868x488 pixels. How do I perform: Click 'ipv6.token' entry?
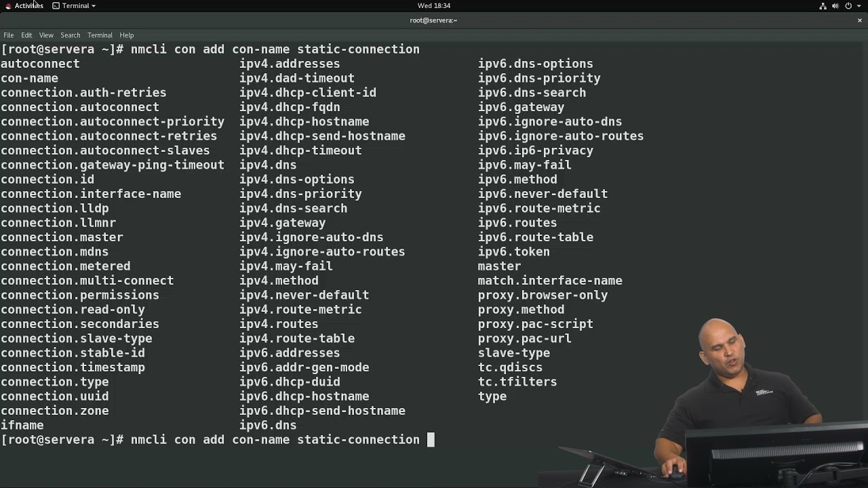(x=514, y=251)
